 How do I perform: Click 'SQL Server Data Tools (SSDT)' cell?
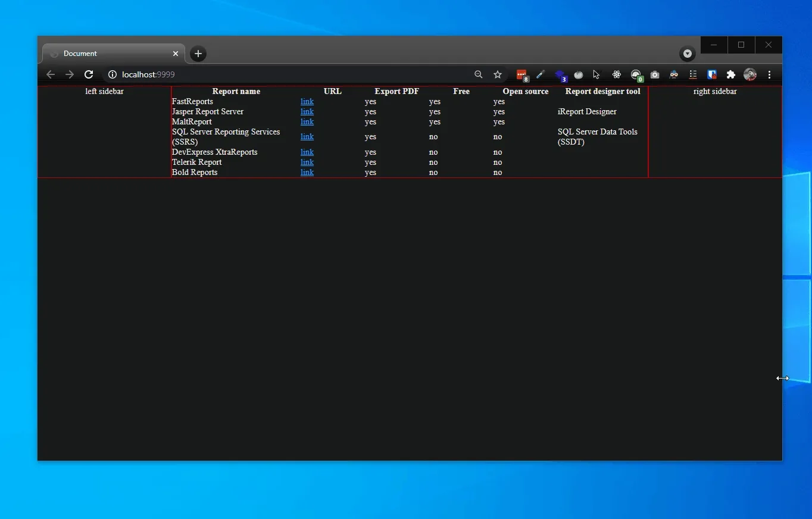pos(598,137)
